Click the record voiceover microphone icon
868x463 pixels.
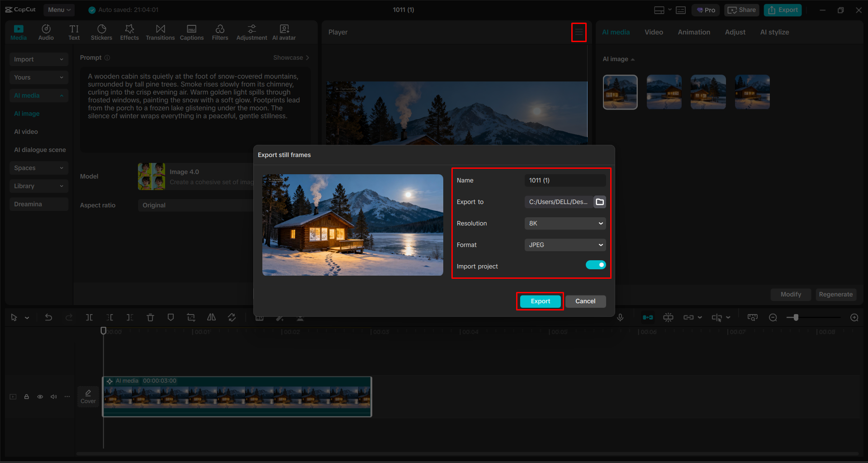(620, 317)
